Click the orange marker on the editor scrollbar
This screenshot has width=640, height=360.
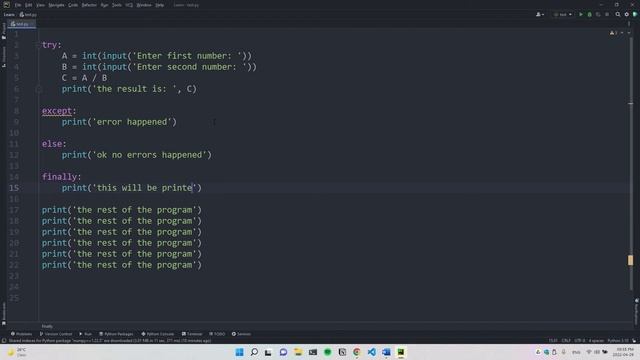631,260
